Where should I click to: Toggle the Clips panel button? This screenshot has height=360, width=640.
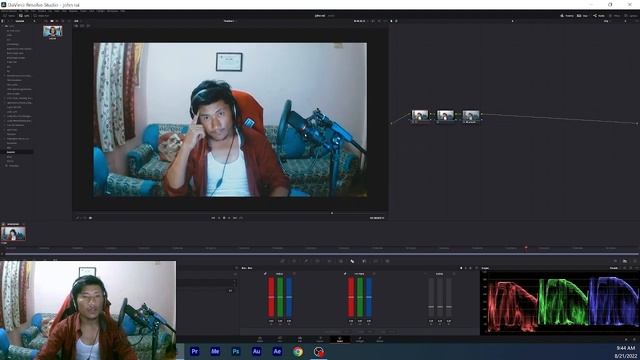[x=583, y=16]
